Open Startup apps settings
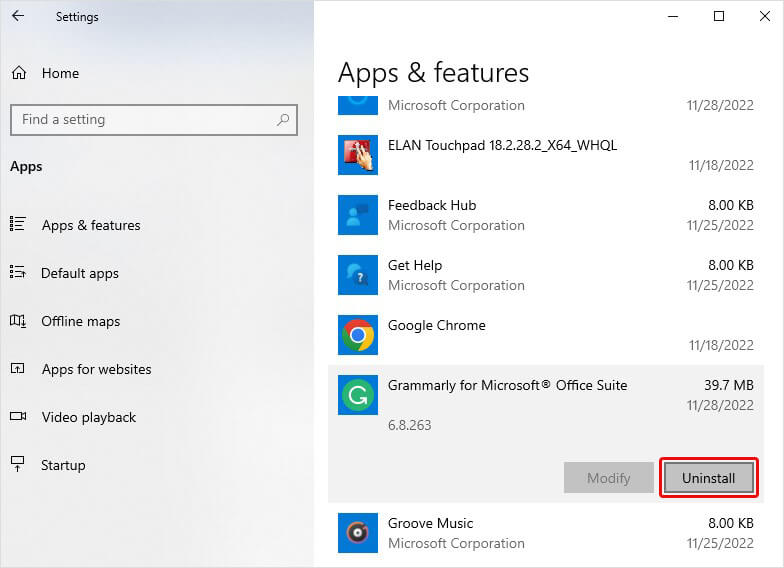The height and width of the screenshot is (568, 784). tap(63, 466)
